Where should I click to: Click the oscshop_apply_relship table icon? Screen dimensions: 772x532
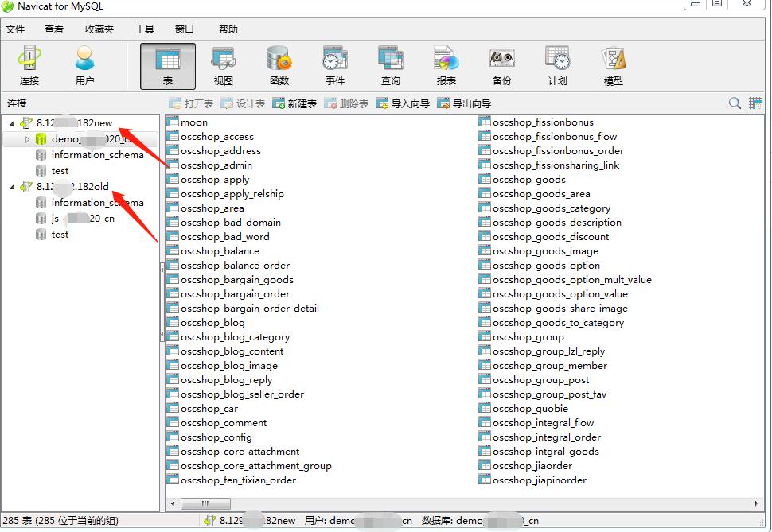click(173, 193)
